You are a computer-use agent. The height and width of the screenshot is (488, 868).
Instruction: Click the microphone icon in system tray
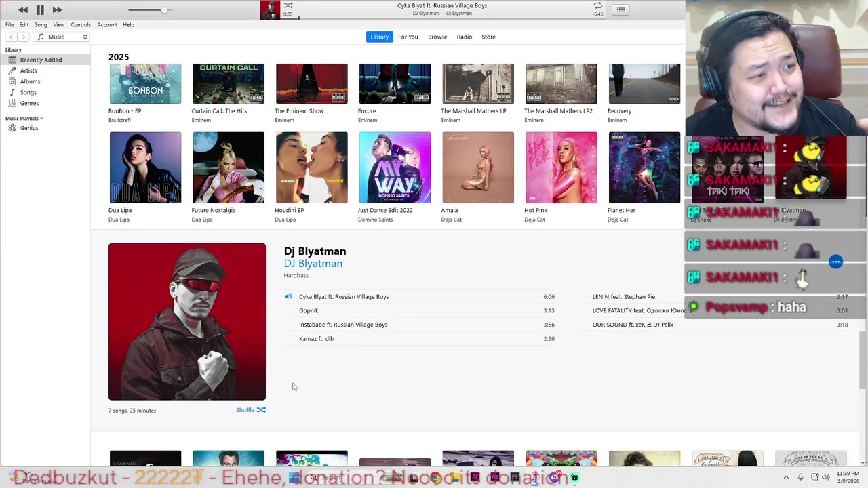point(801,477)
